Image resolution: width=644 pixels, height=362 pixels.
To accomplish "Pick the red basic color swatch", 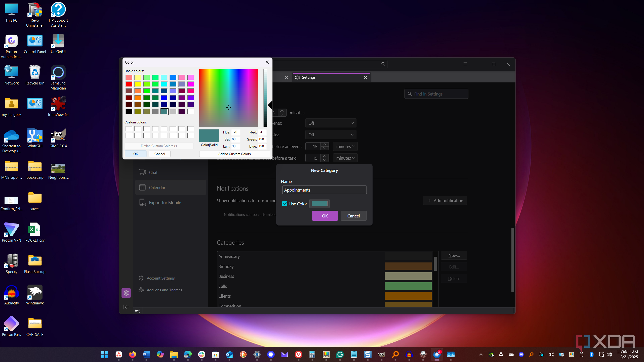I will (129, 84).
